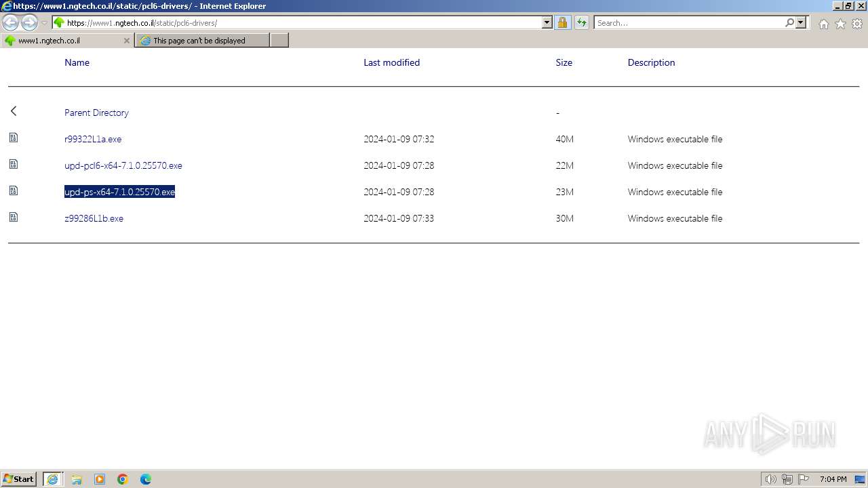Sort listing by Description column
This screenshot has height=488, width=868.
point(651,62)
